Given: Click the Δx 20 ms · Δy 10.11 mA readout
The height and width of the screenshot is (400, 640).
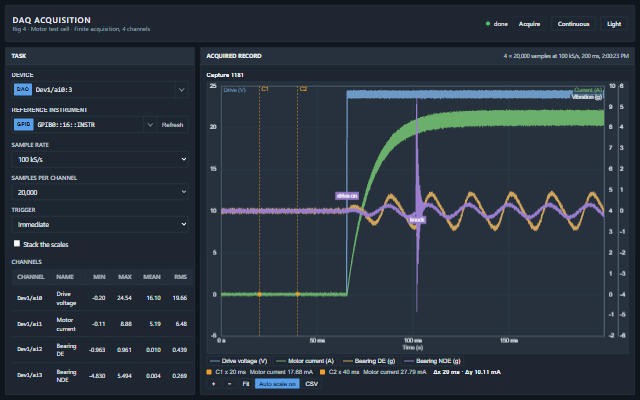Looking at the screenshot, I should click(467, 372).
